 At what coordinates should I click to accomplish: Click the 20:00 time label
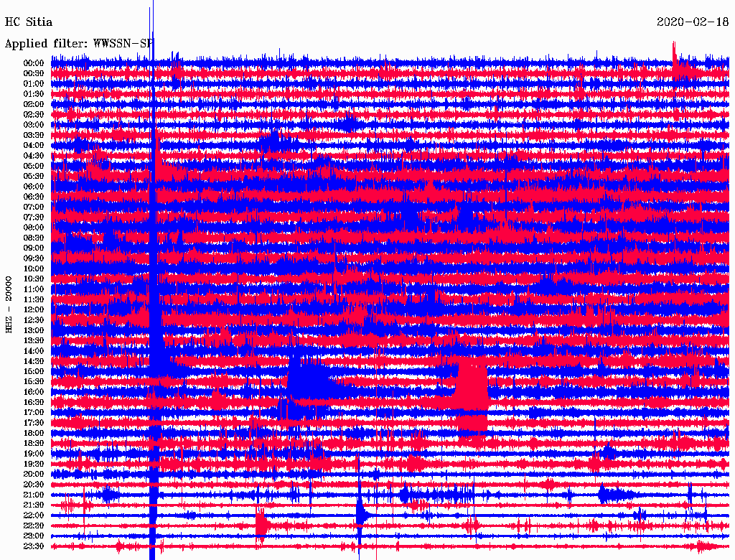[x=34, y=474]
